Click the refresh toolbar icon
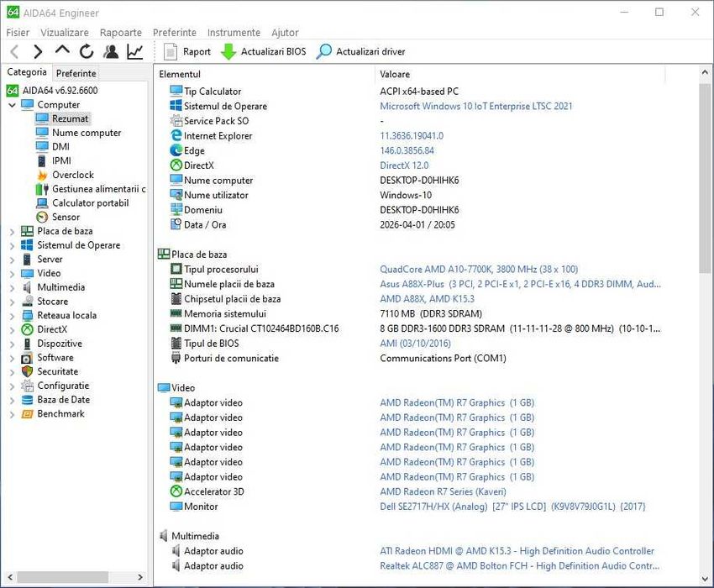This screenshot has height=588, width=714. pyautogui.click(x=87, y=51)
